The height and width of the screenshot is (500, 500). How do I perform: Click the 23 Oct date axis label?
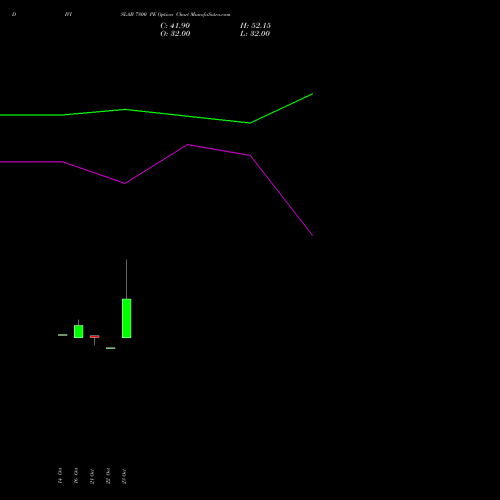point(124,476)
